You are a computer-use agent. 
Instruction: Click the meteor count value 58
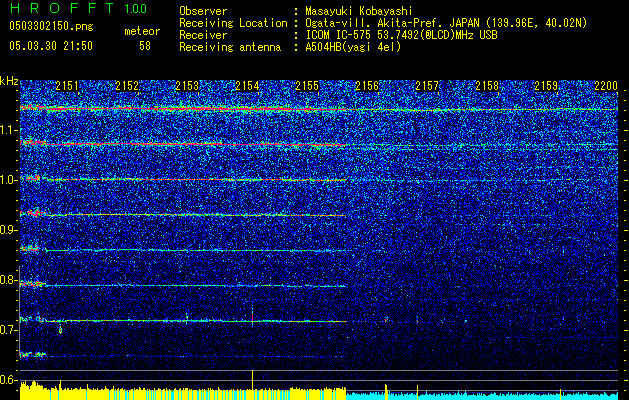click(x=145, y=46)
